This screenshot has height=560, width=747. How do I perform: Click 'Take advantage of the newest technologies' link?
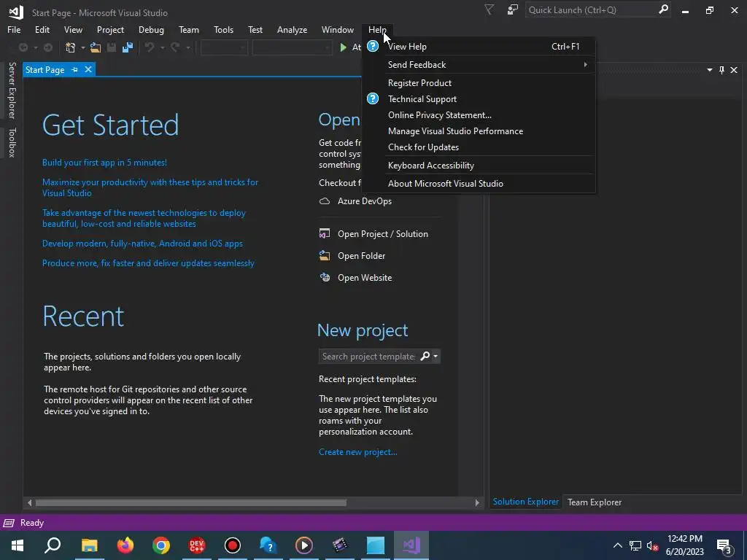coord(144,218)
